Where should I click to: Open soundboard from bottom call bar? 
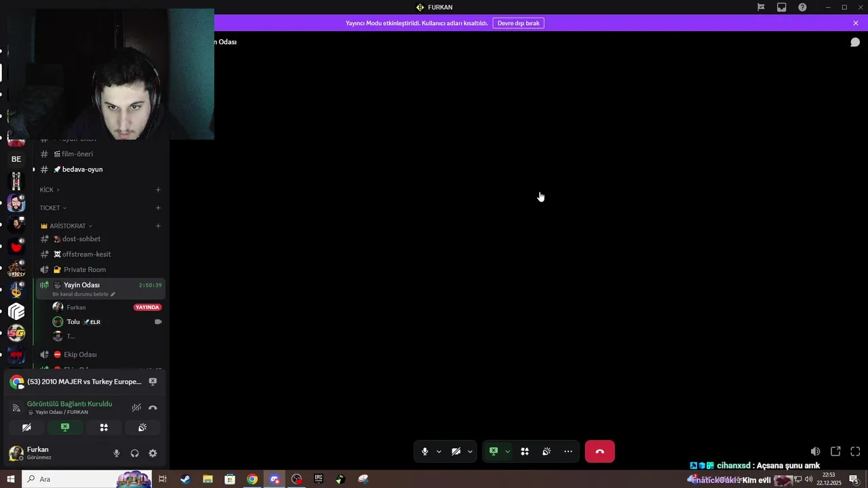click(x=547, y=451)
